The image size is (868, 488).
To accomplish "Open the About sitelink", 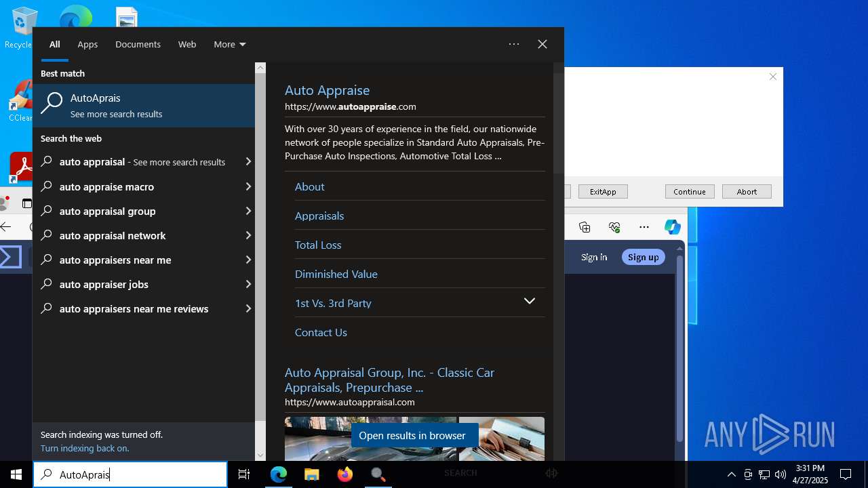I will pos(309,186).
